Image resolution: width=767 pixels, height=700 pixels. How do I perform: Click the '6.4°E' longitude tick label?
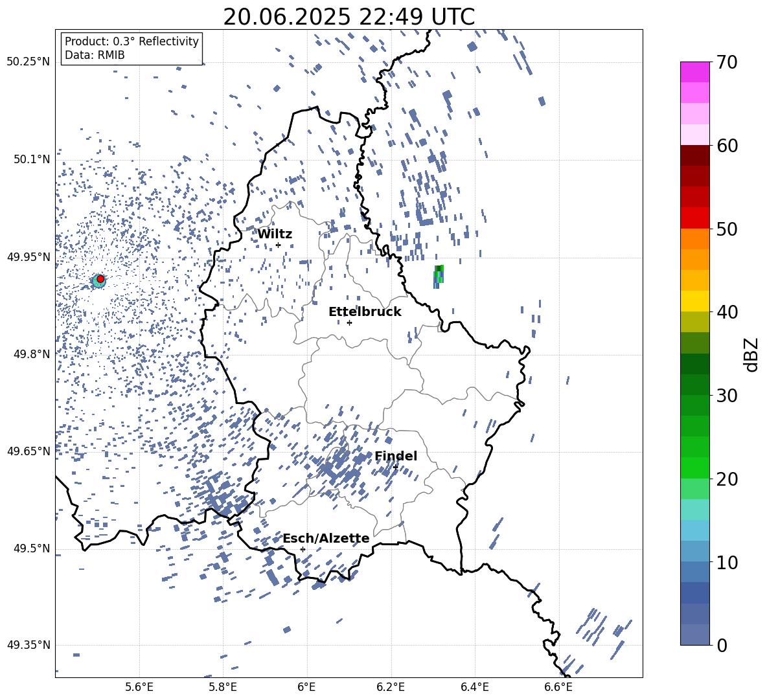click(x=474, y=687)
